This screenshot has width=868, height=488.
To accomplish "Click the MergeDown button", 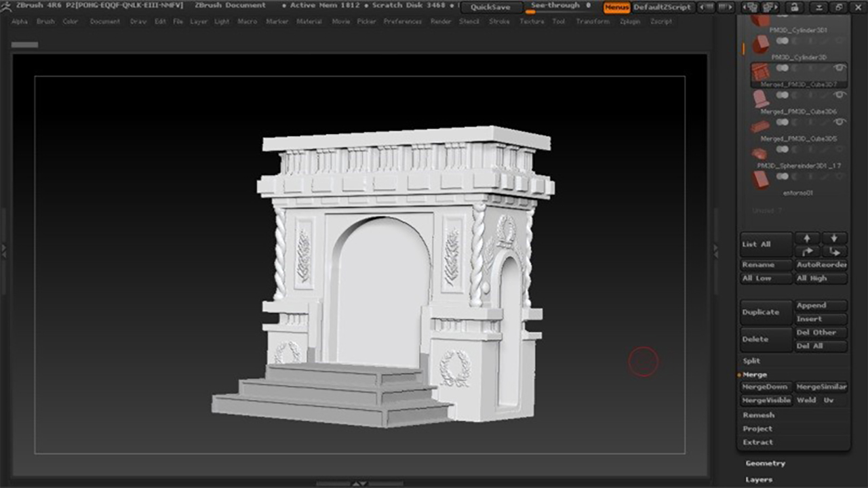I will pyautogui.click(x=765, y=387).
